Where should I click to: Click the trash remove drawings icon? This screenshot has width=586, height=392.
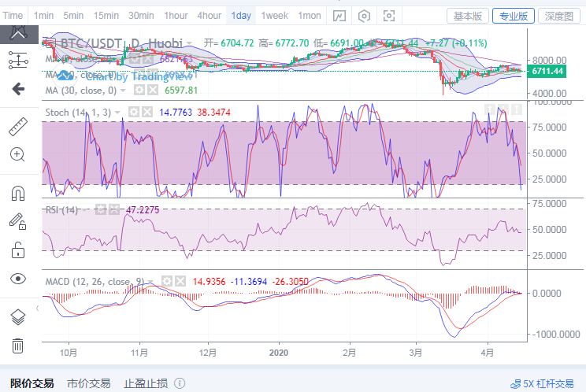[x=17, y=346]
